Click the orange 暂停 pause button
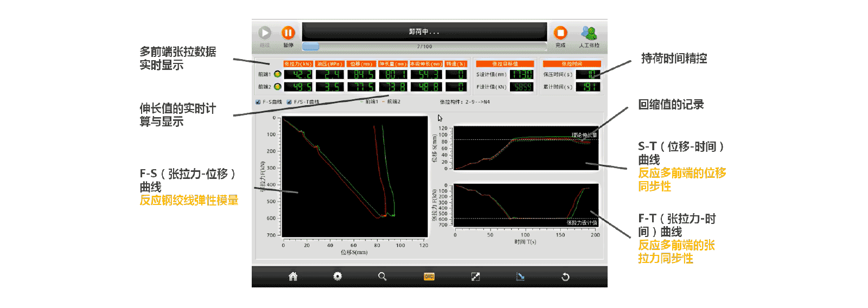The image size is (868, 308). point(288,34)
